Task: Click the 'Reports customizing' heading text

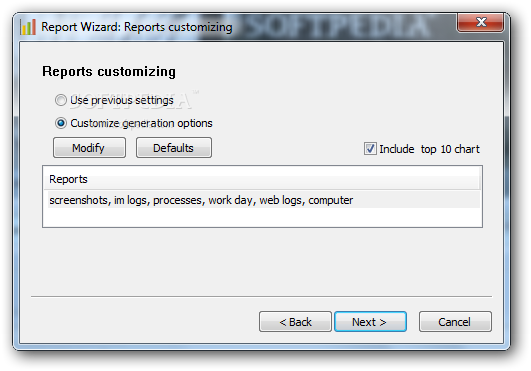Action: 109,72
